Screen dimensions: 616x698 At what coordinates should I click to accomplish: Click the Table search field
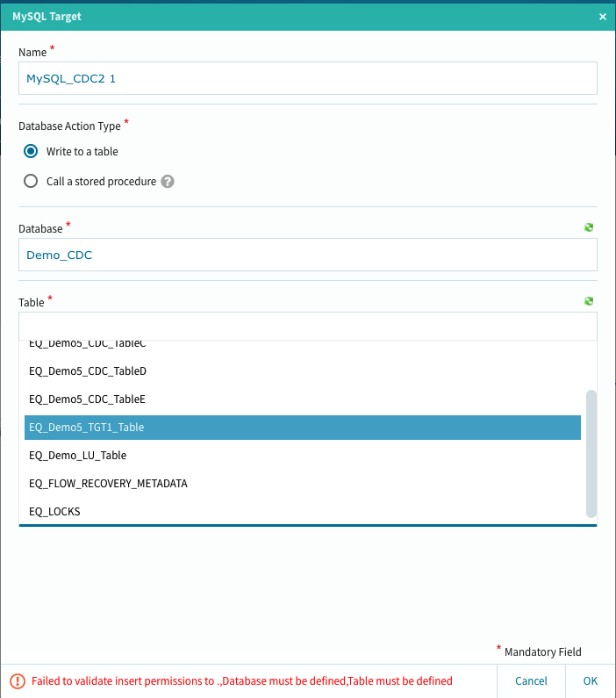308,327
